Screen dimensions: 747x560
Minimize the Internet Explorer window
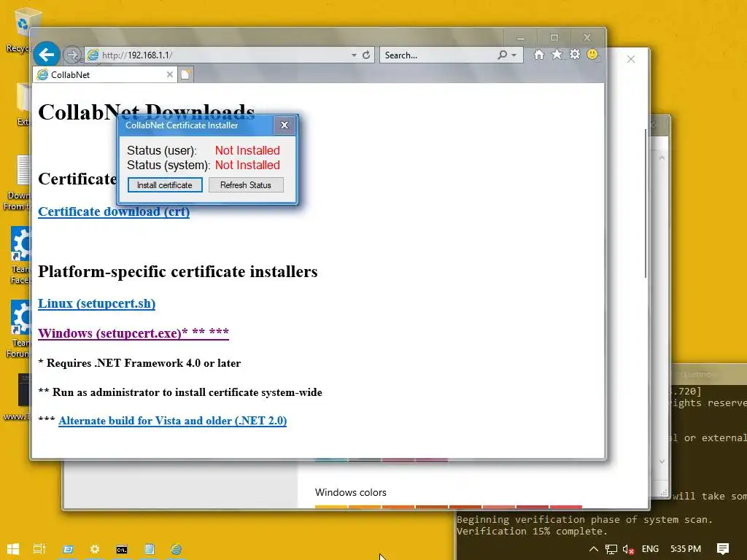[521, 38]
